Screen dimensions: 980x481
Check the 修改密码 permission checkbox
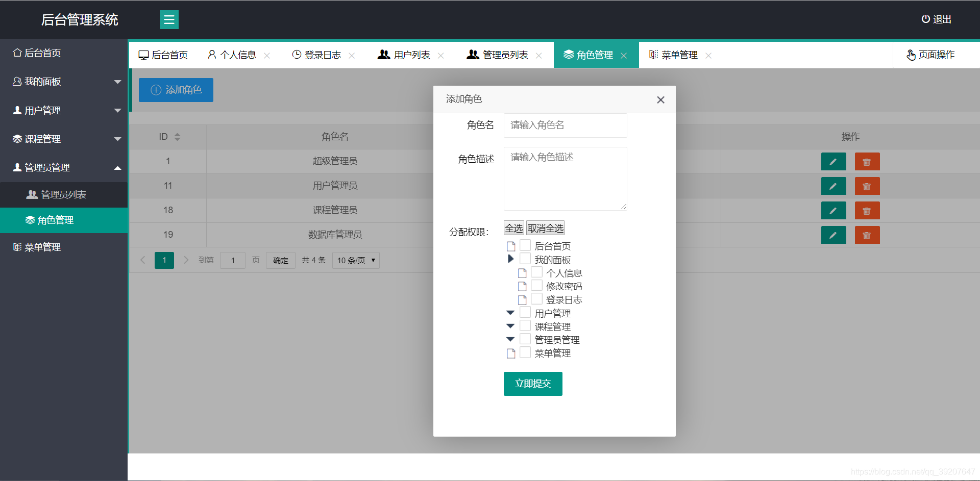click(x=536, y=285)
